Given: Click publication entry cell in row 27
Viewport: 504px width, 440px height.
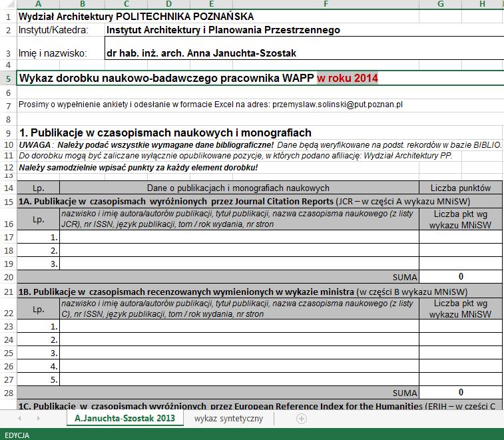Looking at the screenshot, I should tap(239, 379).
